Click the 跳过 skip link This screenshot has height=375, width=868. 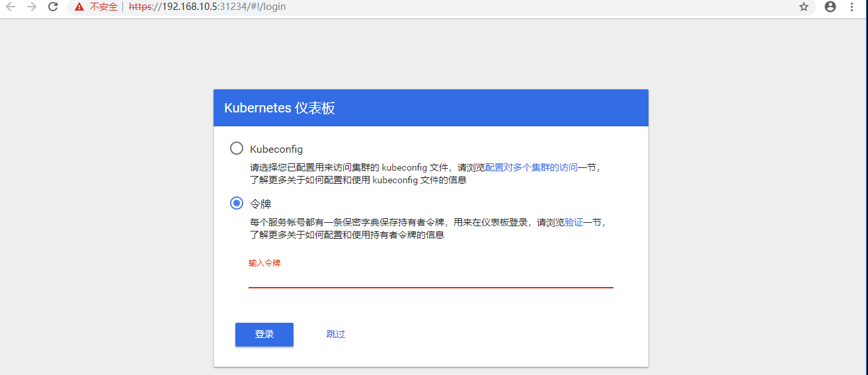336,334
